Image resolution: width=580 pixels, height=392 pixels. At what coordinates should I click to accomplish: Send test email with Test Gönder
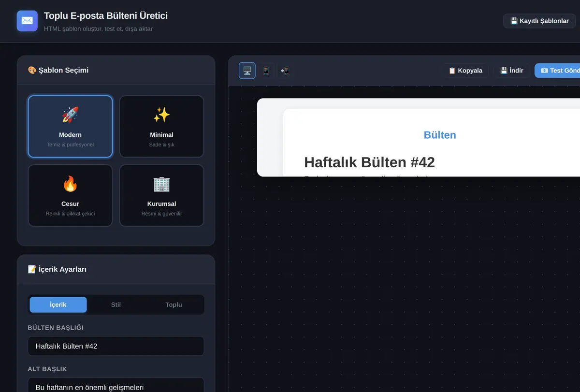[x=558, y=71]
